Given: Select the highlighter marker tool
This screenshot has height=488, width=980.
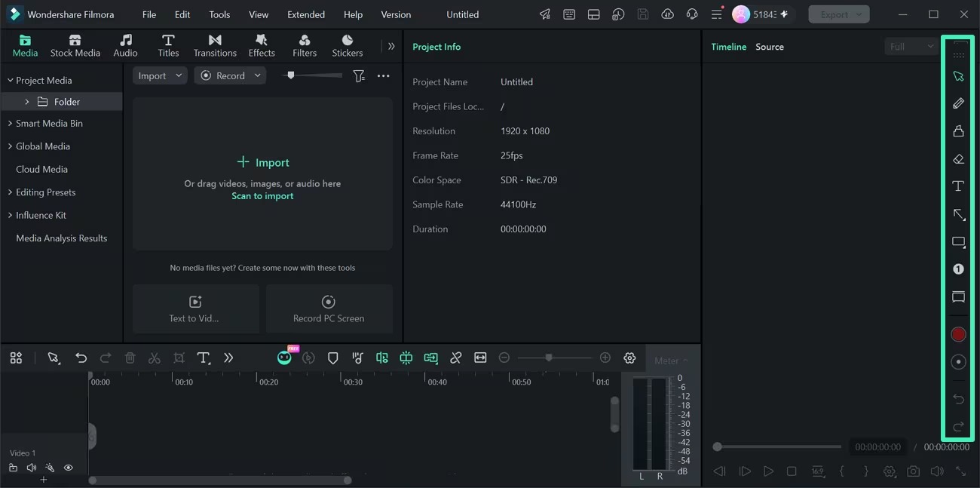Looking at the screenshot, I should [x=958, y=131].
